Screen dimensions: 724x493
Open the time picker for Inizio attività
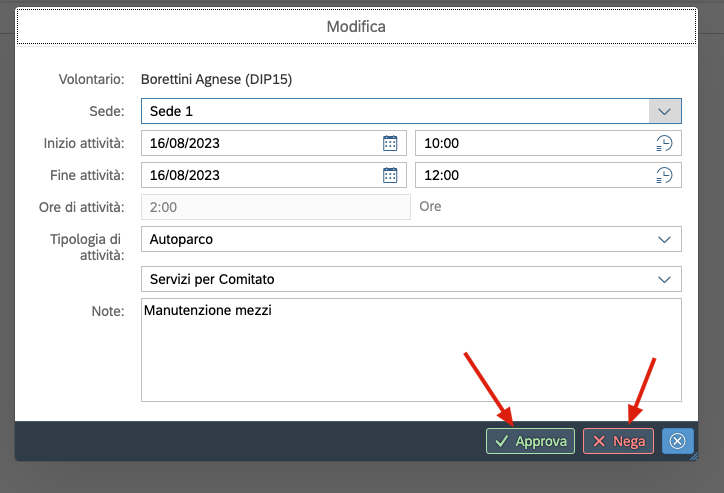664,143
